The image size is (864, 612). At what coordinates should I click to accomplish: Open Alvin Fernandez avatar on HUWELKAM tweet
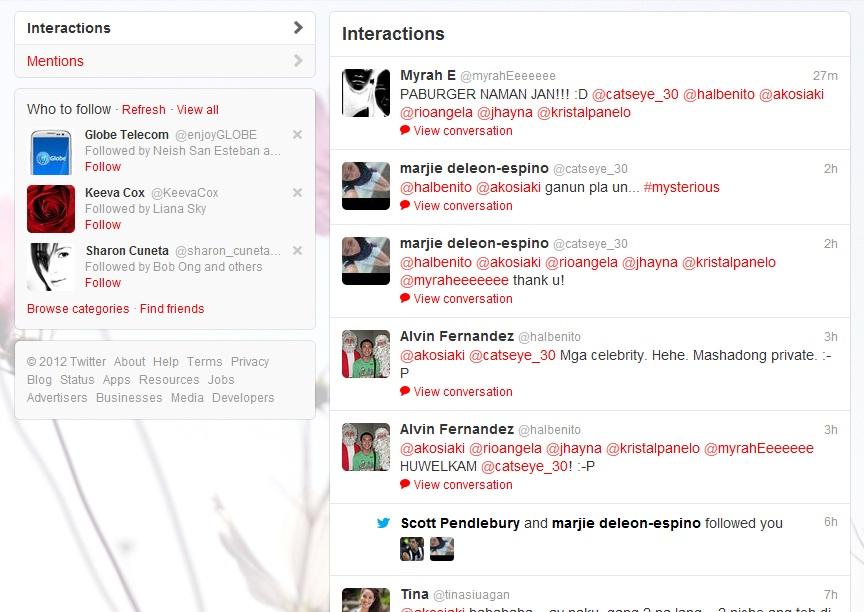coord(366,447)
